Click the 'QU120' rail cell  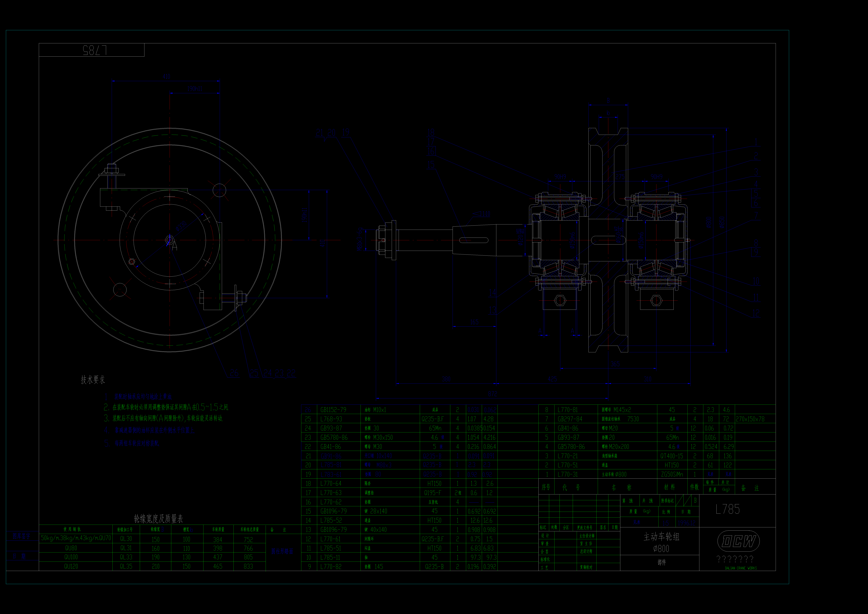pyautogui.click(x=71, y=566)
